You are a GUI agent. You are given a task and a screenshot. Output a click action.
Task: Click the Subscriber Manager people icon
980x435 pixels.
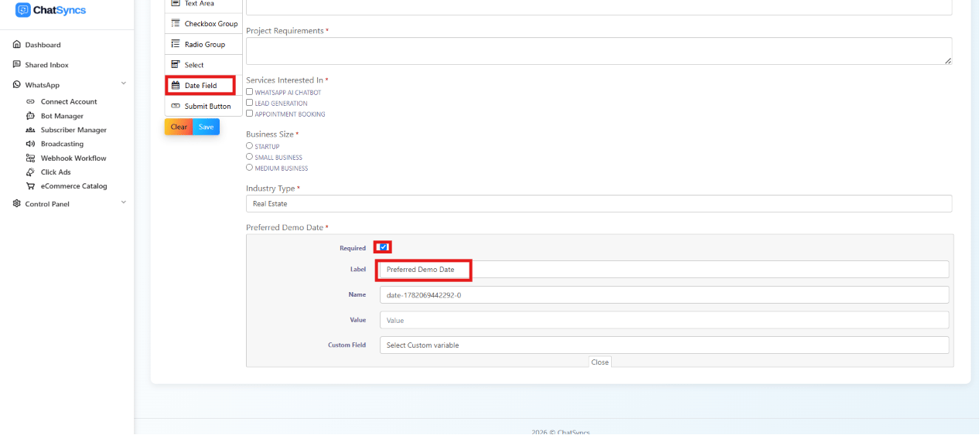pyautogui.click(x=30, y=130)
